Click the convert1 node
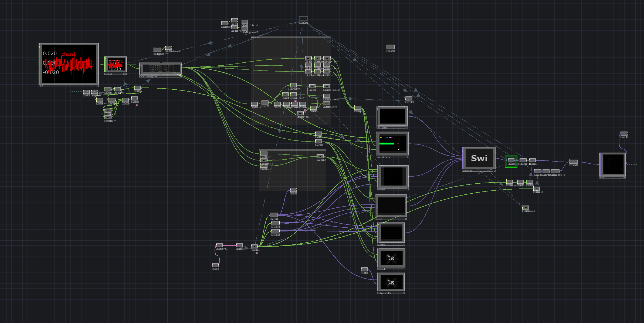Screen dimensions: 644x323 [x=219, y=245]
